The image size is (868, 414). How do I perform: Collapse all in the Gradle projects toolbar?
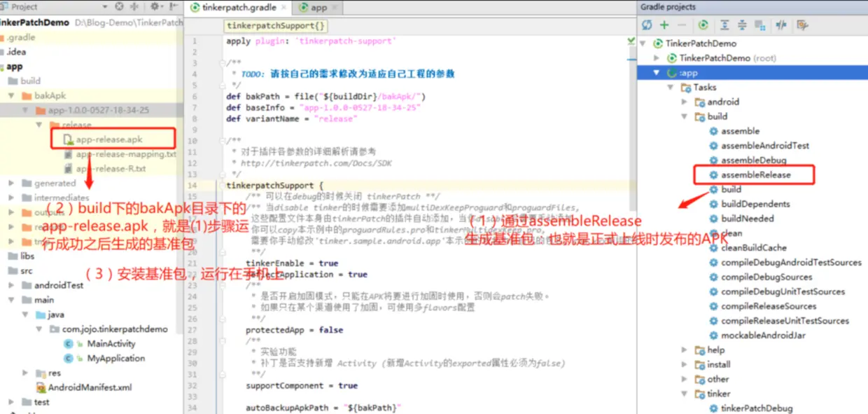742,25
